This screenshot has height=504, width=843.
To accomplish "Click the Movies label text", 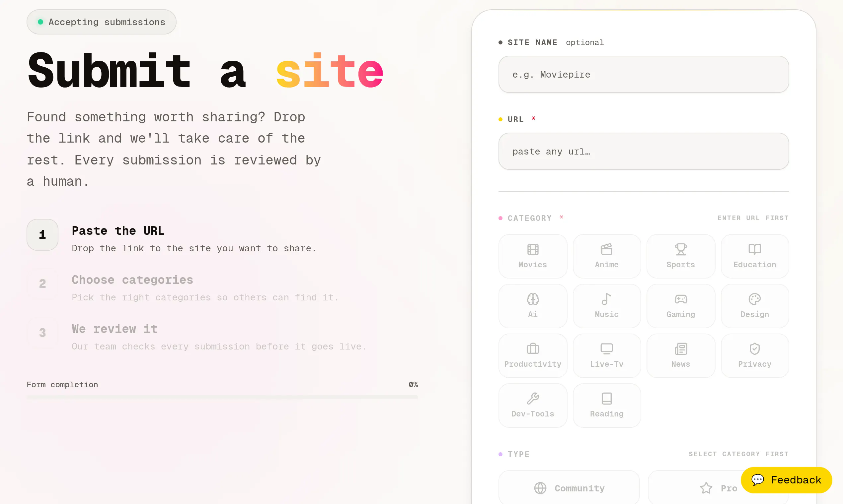I will coord(533,265).
